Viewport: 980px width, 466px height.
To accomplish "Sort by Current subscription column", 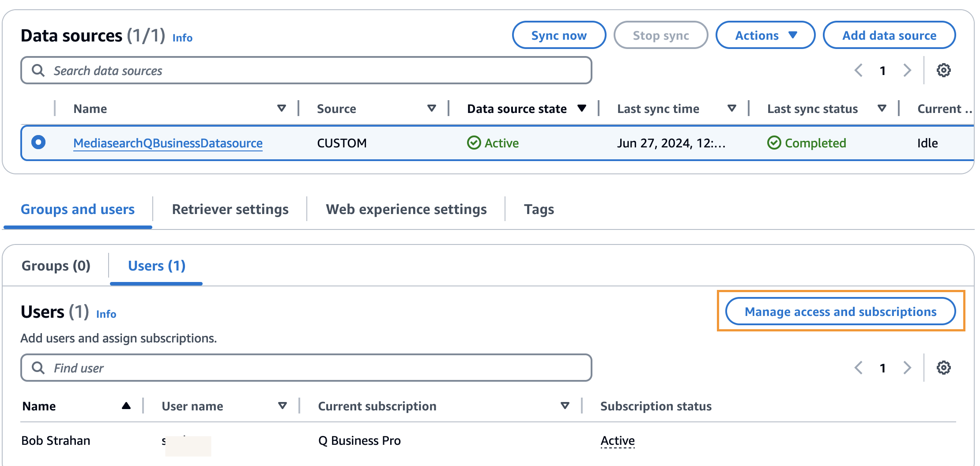I will tap(565, 406).
